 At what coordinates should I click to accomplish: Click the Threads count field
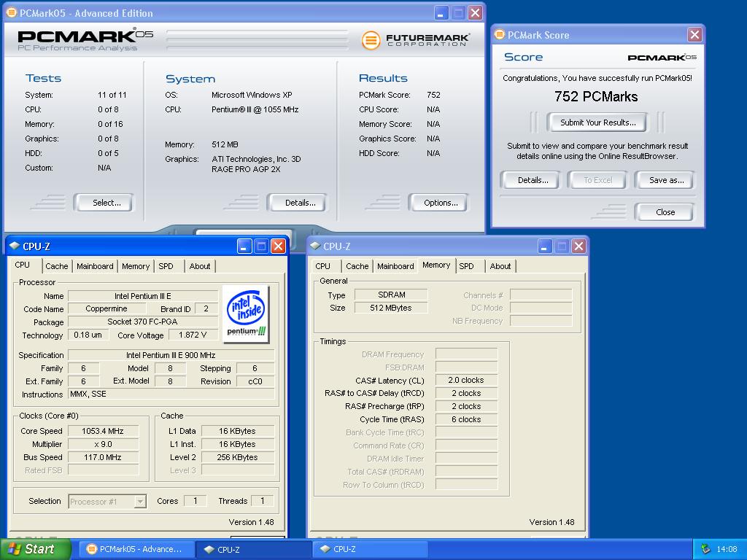click(263, 500)
